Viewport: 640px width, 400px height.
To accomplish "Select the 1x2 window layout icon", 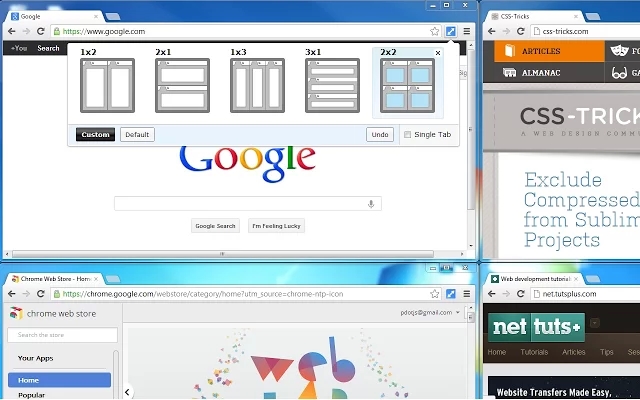I will (107, 85).
